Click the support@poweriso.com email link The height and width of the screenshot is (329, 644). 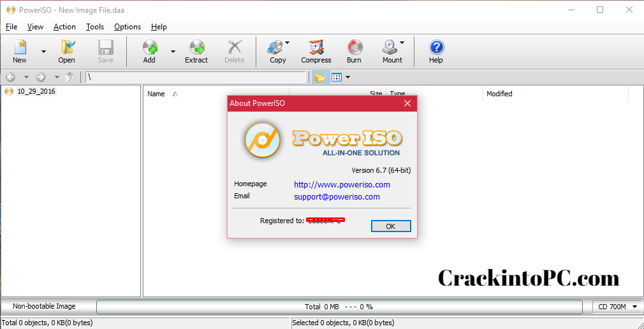pyautogui.click(x=337, y=197)
